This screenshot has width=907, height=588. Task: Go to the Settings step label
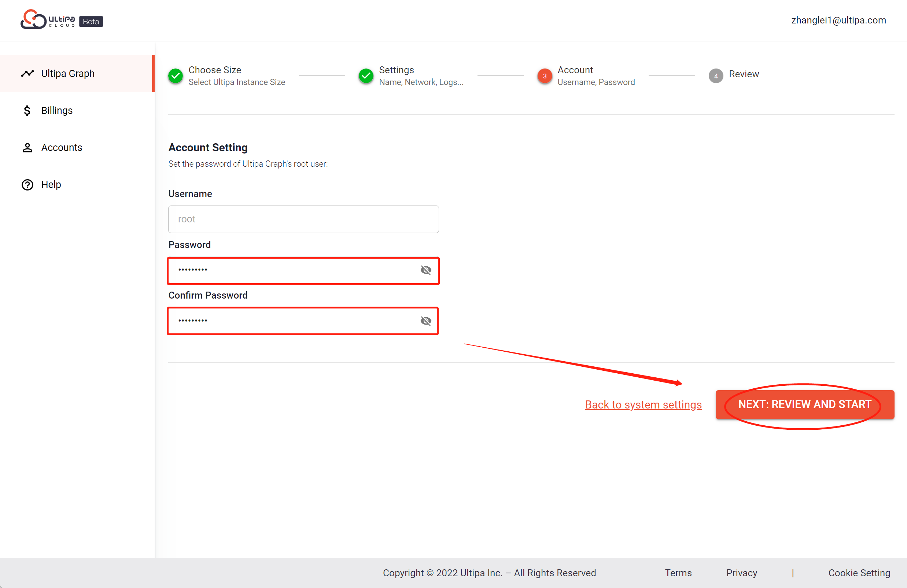point(397,70)
